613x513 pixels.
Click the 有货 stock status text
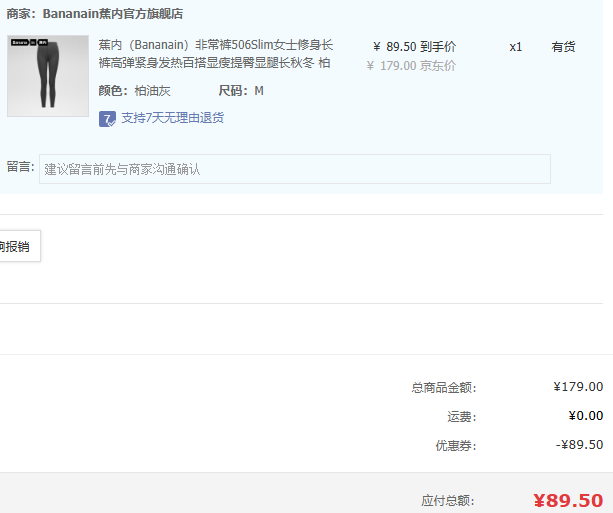(x=563, y=47)
